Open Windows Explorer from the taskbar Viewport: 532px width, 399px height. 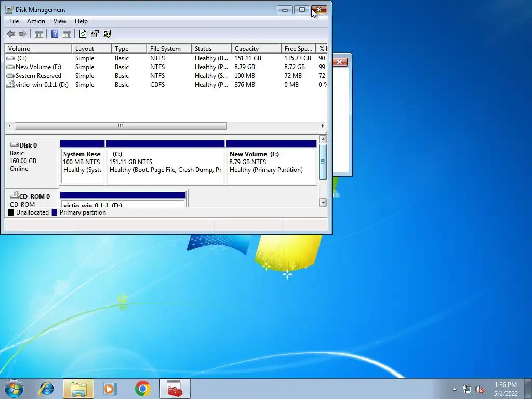click(78, 389)
